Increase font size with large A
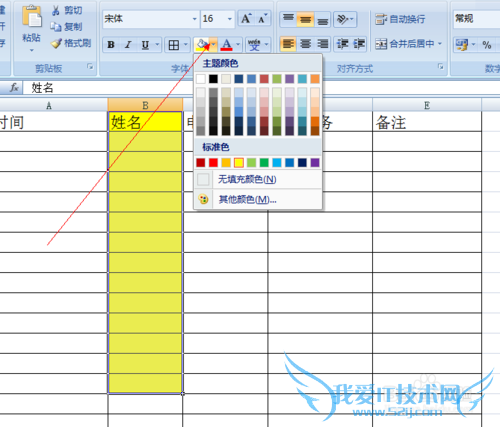The width and height of the screenshot is (500, 427). [x=246, y=19]
